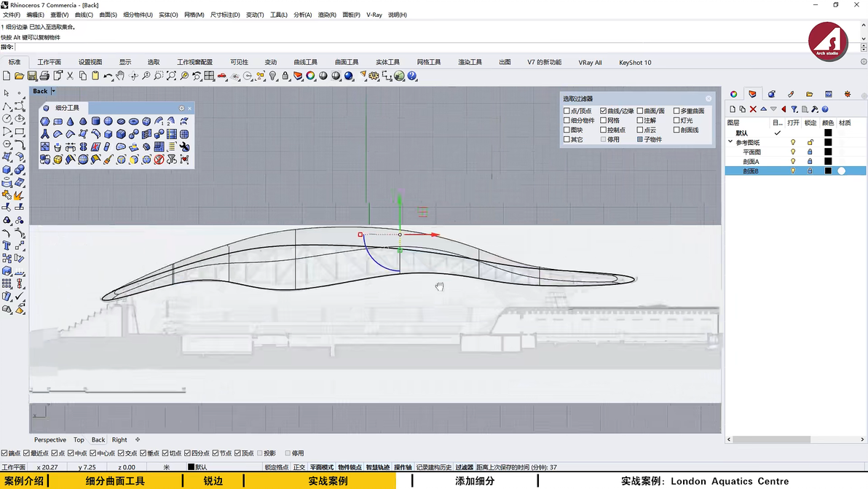Uncheck the 曲线/边缘 selection filter

pyautogui.click(x=604, y=111)
